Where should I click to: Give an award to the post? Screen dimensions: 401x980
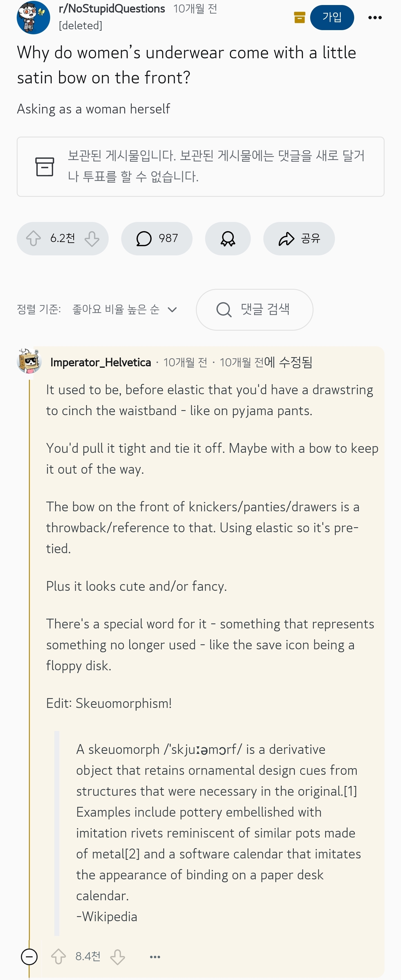pyautogui.click(x=228, y=239)
